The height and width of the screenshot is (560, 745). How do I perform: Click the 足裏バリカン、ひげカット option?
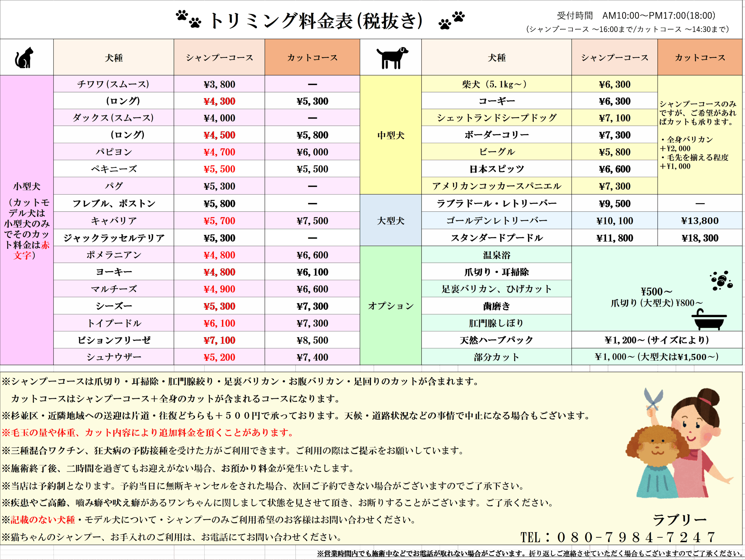coord(496,289)
